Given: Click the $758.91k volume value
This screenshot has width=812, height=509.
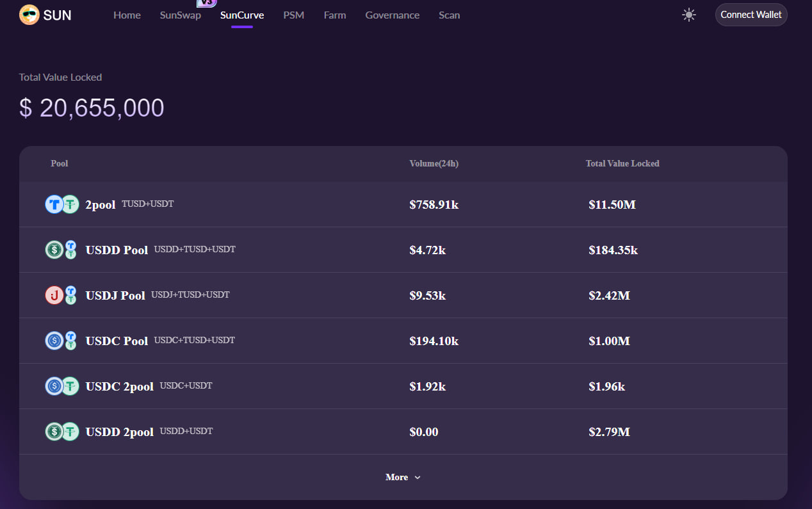Looking at the screenshot, I should (434, 205).
